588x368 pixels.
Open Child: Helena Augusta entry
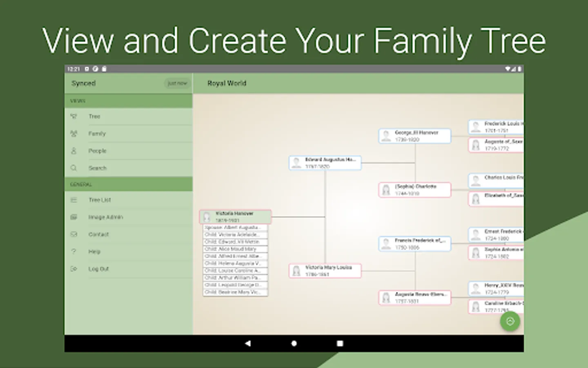(x=236, y=263)
